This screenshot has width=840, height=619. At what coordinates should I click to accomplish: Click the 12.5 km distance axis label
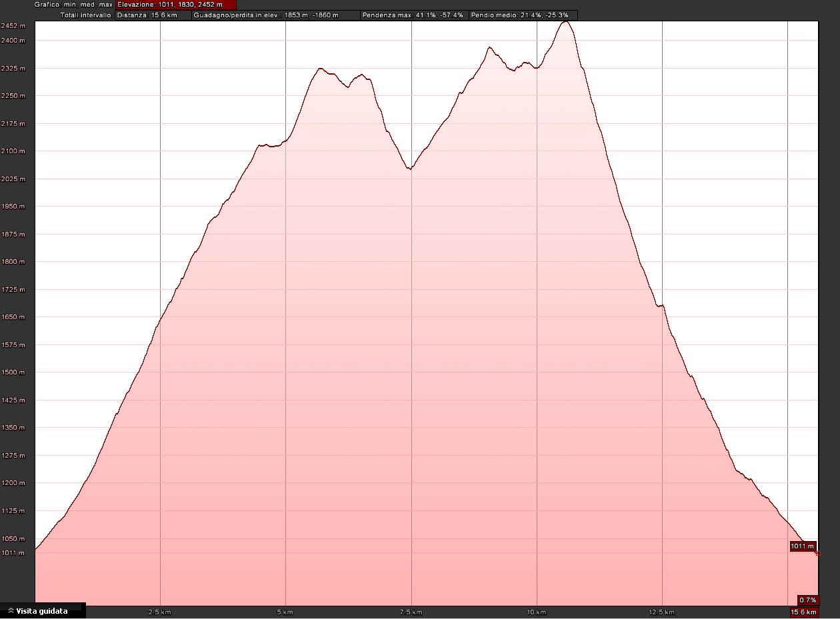(x=661, y=612)
